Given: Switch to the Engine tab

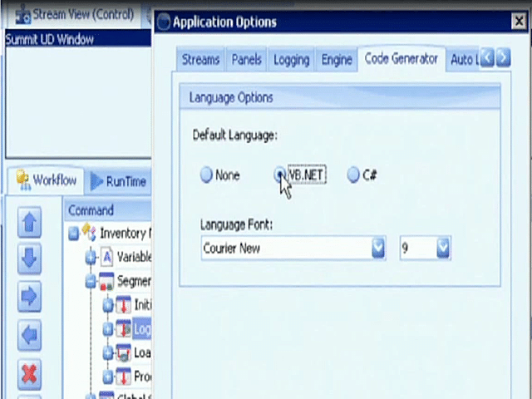Looking at the screenshot, I should click(337, 60).
